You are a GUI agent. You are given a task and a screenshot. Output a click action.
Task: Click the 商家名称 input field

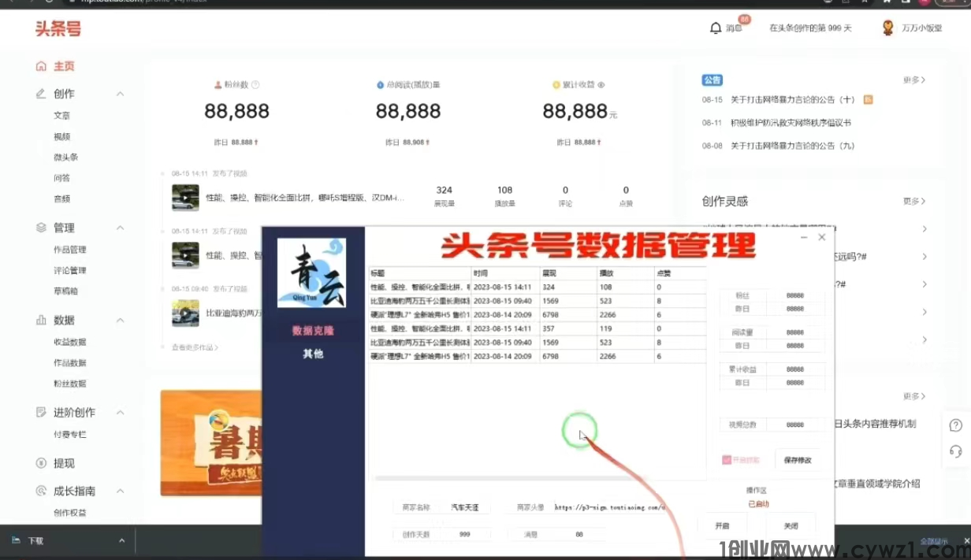tap(465, 508)
